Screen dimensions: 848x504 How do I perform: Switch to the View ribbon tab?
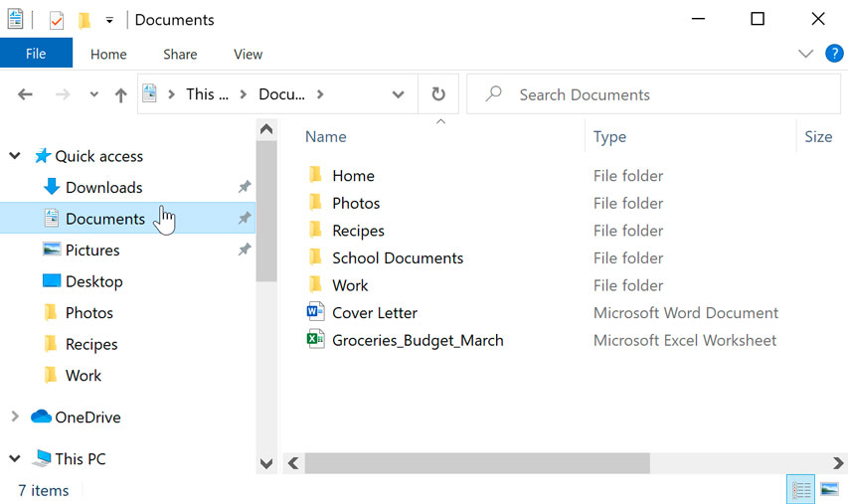click(x=248, y=55)
